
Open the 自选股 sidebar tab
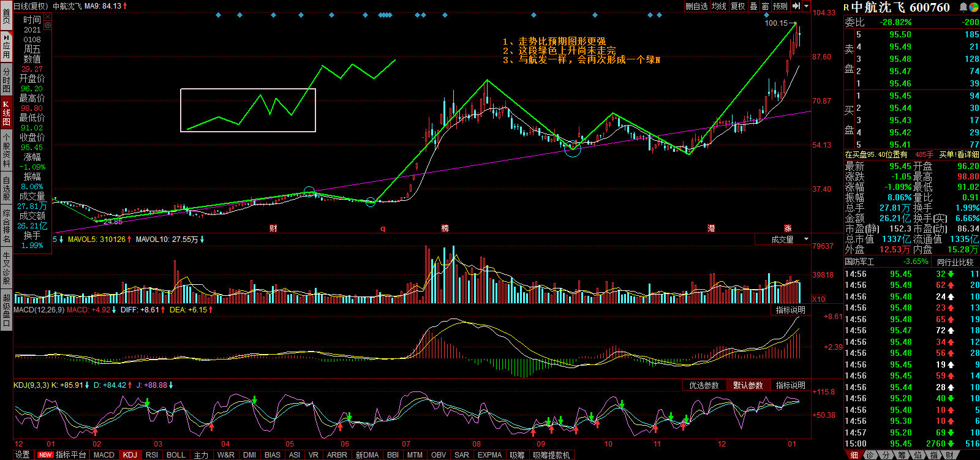click(6, 189)
